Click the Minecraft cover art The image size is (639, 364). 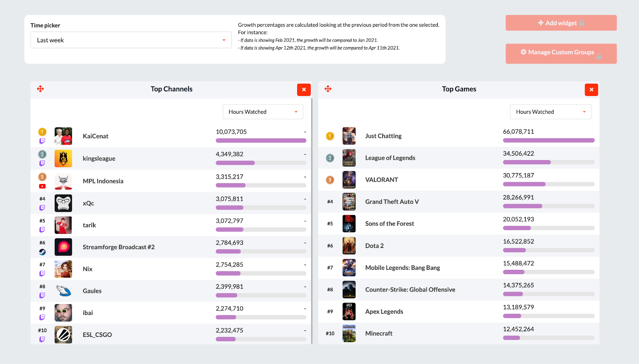coord(349,334)
